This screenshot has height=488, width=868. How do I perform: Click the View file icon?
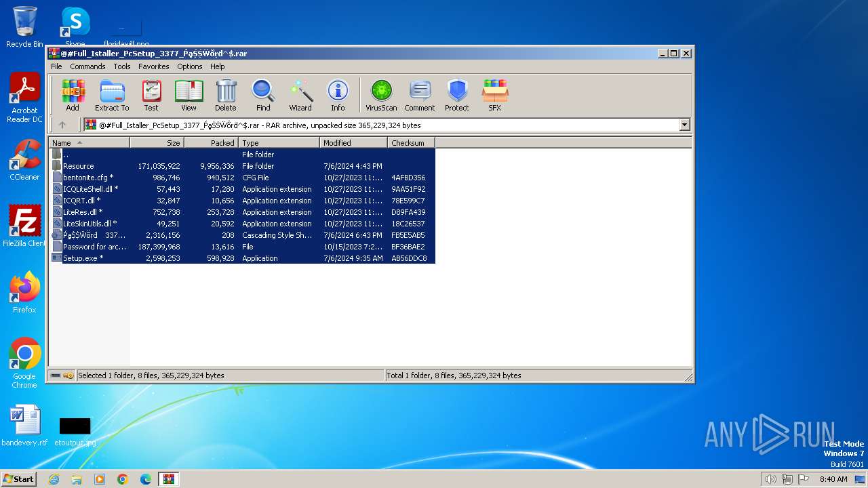tap(189, 95)
